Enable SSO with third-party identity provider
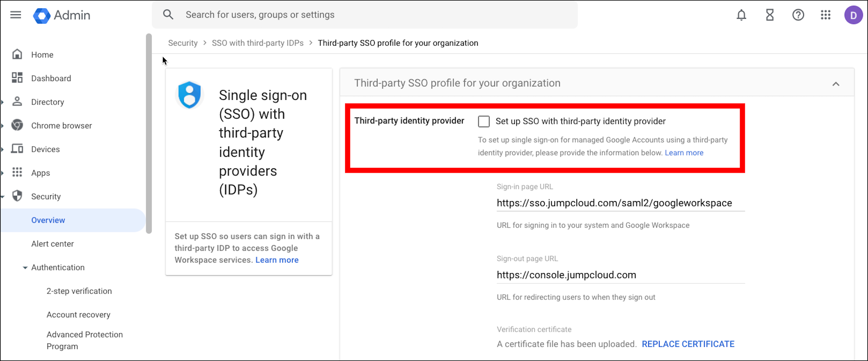The height and width of the screenshot is (361, 868). tap(484, 121)
